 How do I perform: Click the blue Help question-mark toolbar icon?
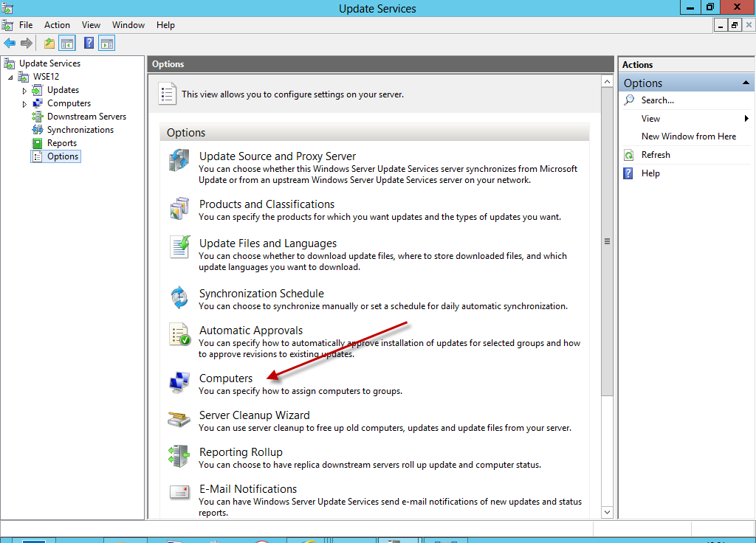pos(89,44)
